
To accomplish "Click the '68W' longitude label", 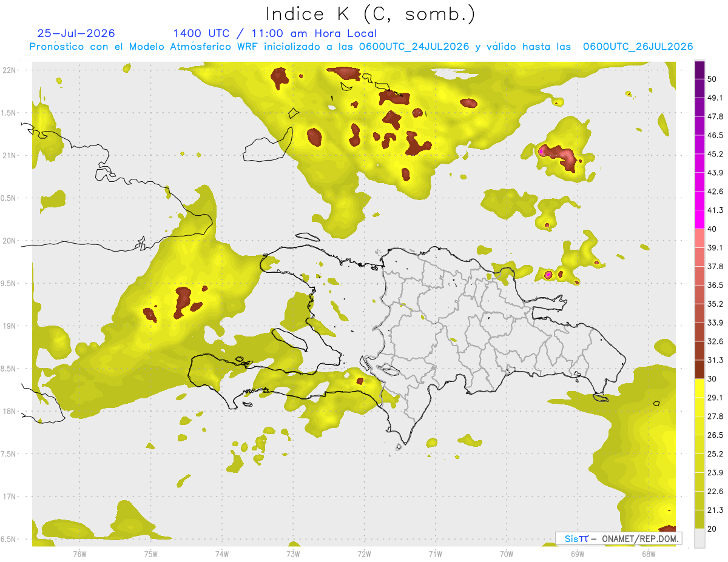I will 649,554.
